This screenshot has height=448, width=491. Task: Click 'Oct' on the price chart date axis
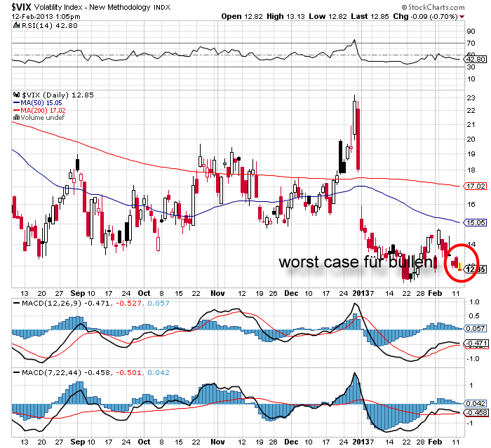144,293
